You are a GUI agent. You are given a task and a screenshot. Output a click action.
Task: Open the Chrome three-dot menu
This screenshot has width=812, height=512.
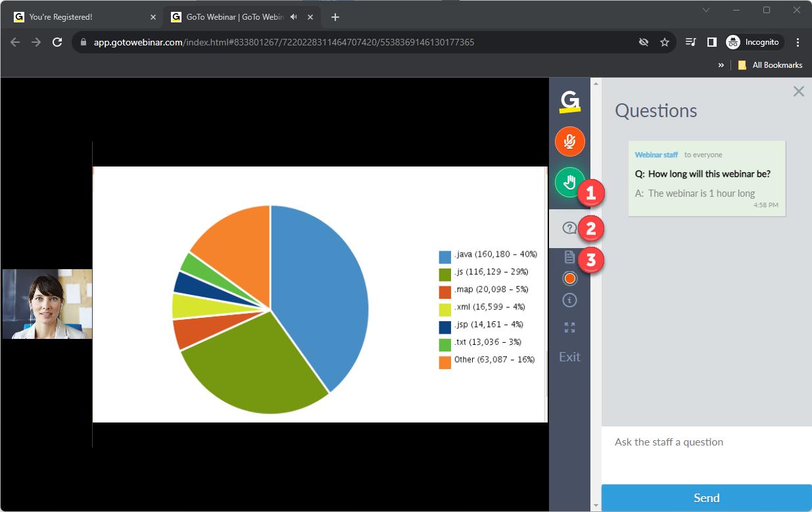[x=798, y=42]
